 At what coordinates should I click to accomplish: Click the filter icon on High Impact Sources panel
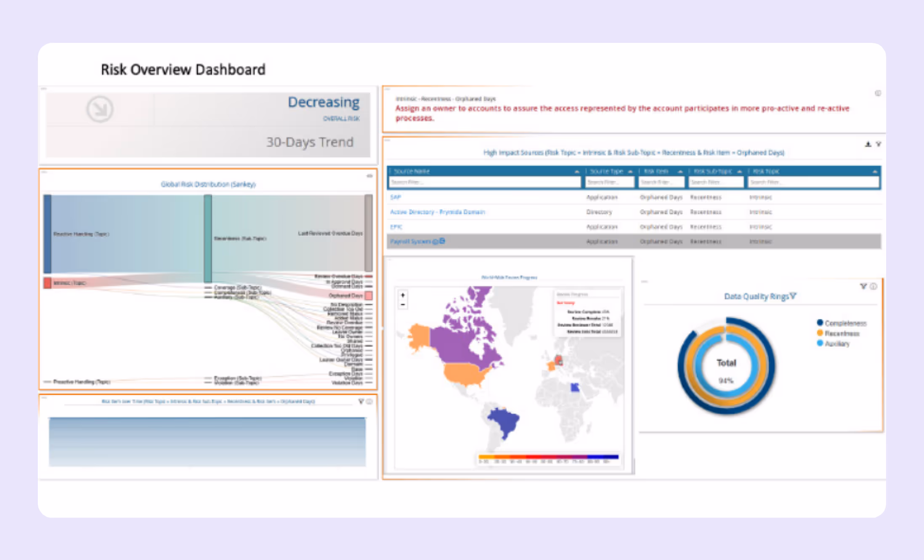tap(878, 144)
